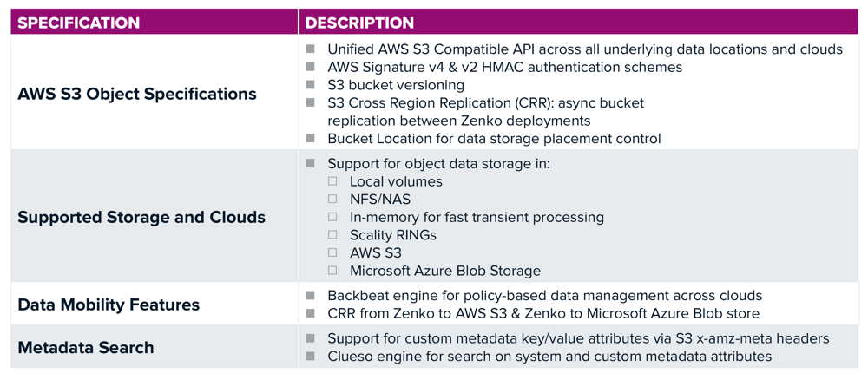Click the AWS Signature v4 & v2 HMAC text

[505, 67]
